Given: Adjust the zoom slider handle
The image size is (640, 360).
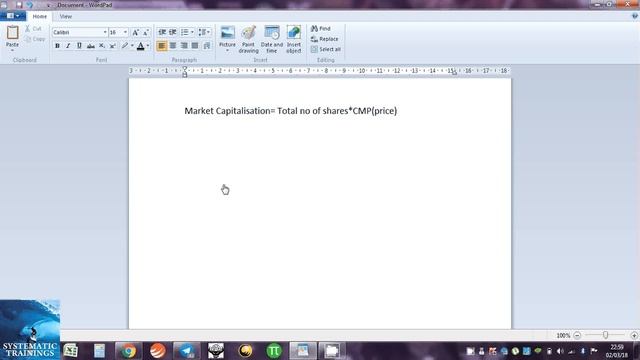Looking at the screenshot, I should click(x=605, y=335).
